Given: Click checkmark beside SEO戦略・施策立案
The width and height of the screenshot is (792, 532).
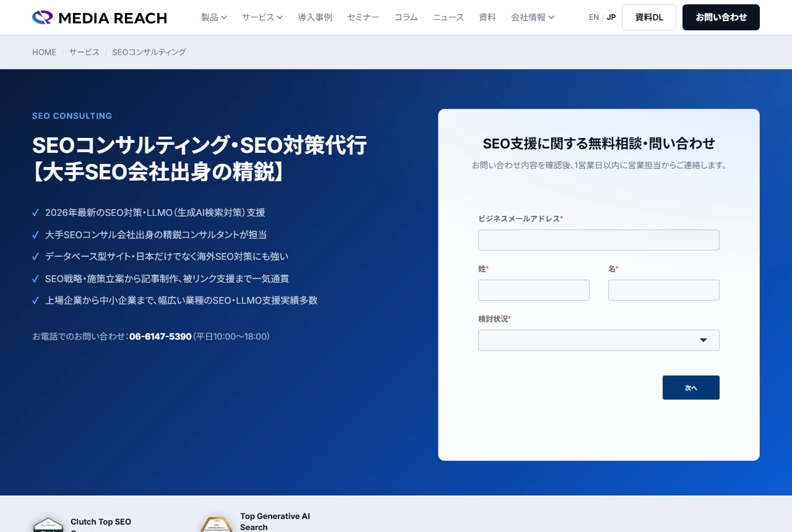Looking at the screenshot, I should 36,279.
